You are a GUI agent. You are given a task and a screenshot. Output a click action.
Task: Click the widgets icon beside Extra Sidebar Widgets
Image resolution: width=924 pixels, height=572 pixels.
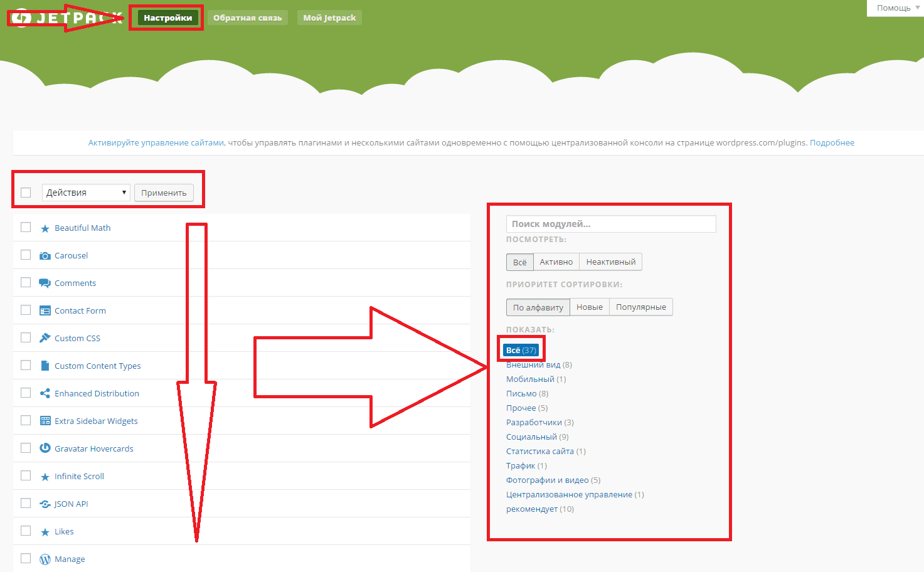(x=45, y=421)
